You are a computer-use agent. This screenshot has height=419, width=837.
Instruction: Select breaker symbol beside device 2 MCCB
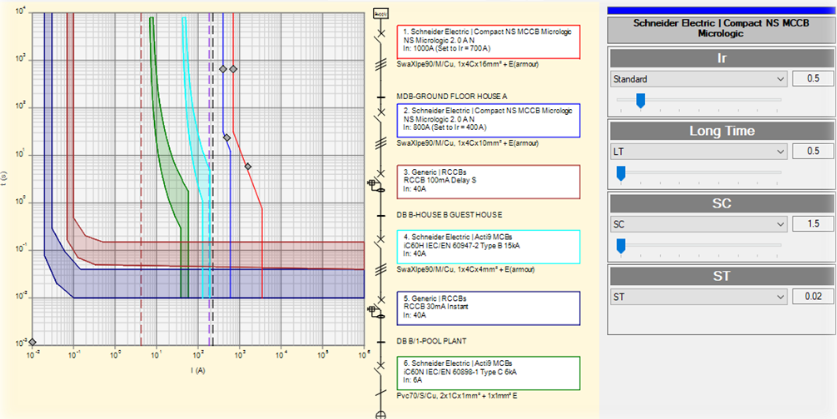click(381, 113)
